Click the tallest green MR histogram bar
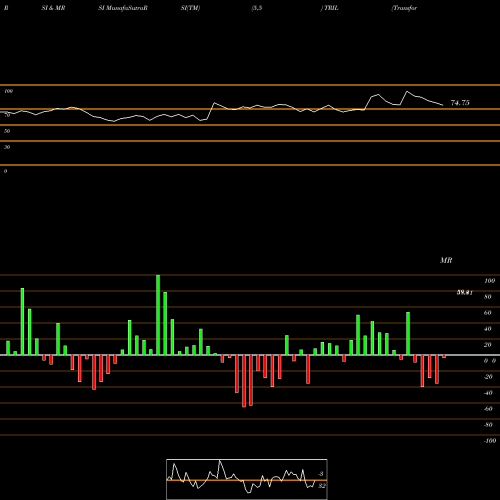The width and height of the screenshot is (500, 500). click(x=158, y=315)
